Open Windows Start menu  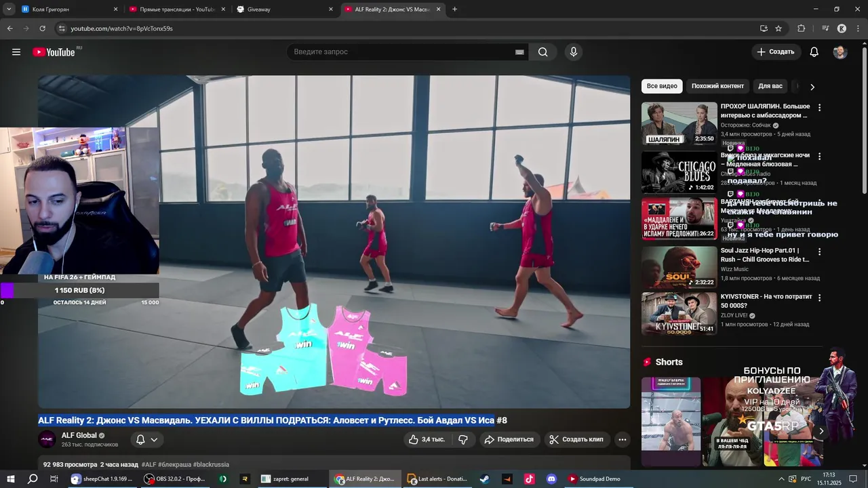[x=10, y=479]
